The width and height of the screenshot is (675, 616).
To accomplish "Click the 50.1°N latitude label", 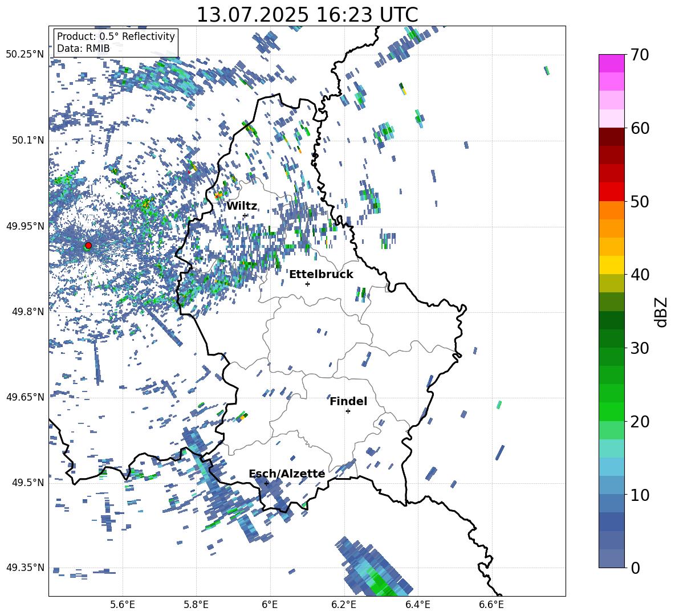I will (27, 140).
